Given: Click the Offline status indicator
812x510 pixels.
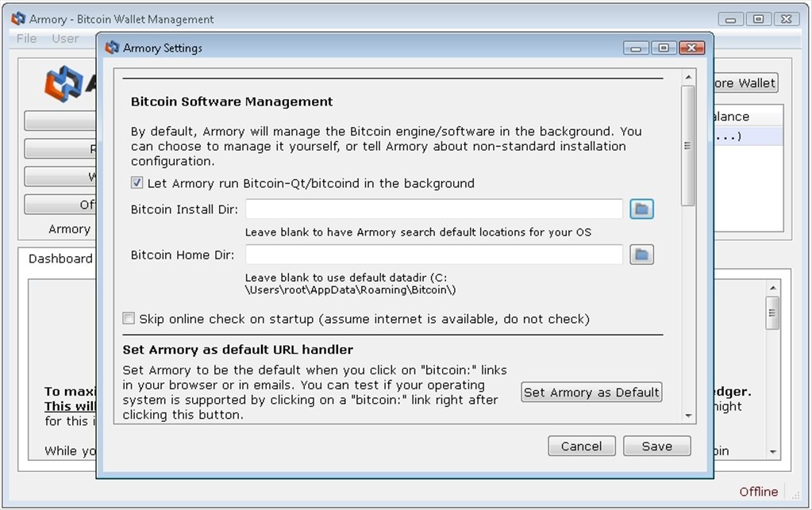Looking at the screenshot, I should pos(758,492).
